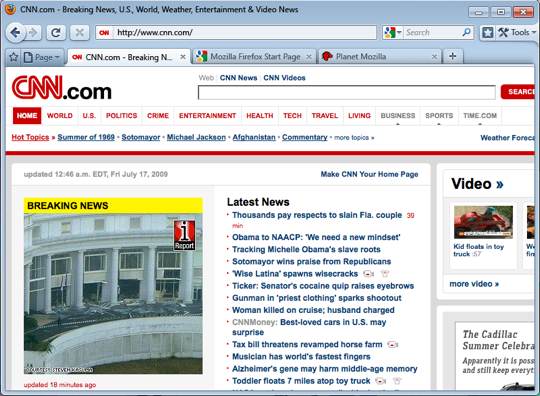This screenshot has width=540, height=396.
Task: Click the Stop loading X icon
Action: tap(80, 33)
